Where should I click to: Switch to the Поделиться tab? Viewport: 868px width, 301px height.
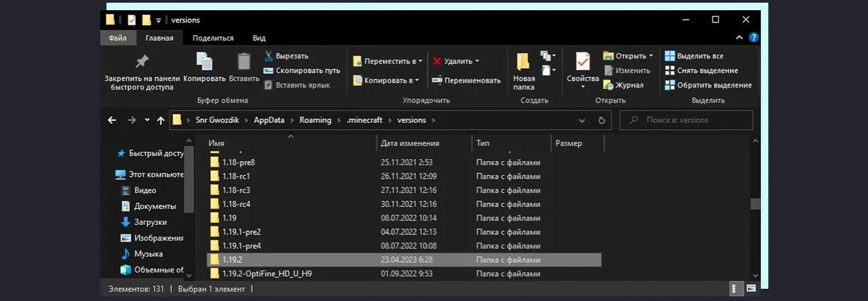tap(213, 38)
